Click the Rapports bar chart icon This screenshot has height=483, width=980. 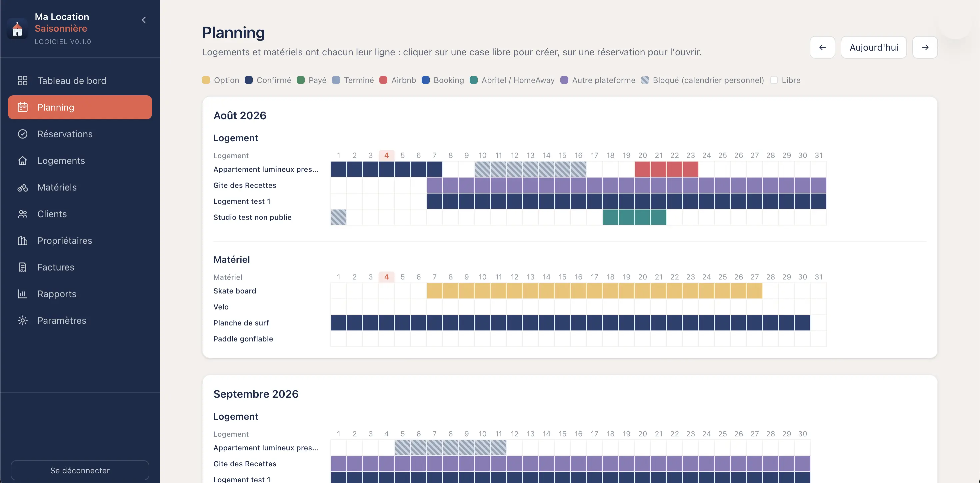pyautogui.click(x=22, y=294)
